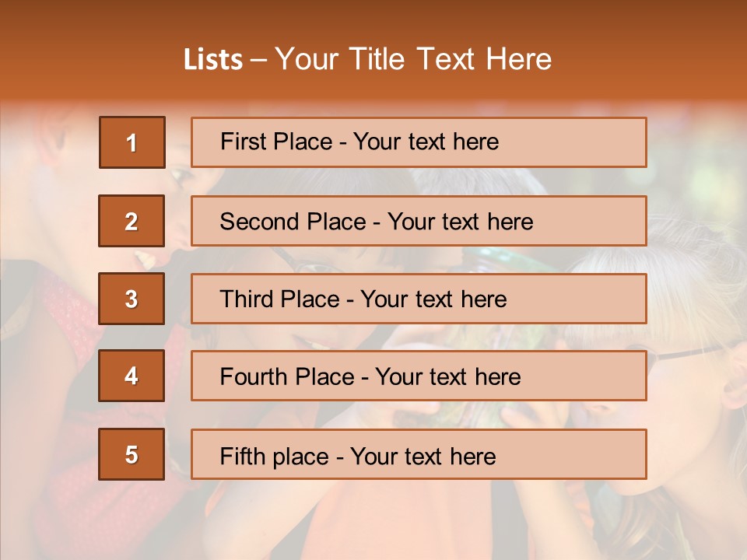Select the number 2 box
747x560 pixels.
(132, 221)
